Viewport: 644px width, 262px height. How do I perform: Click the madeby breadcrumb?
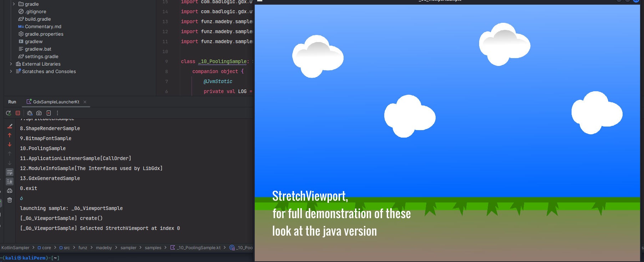pos(104,248)
